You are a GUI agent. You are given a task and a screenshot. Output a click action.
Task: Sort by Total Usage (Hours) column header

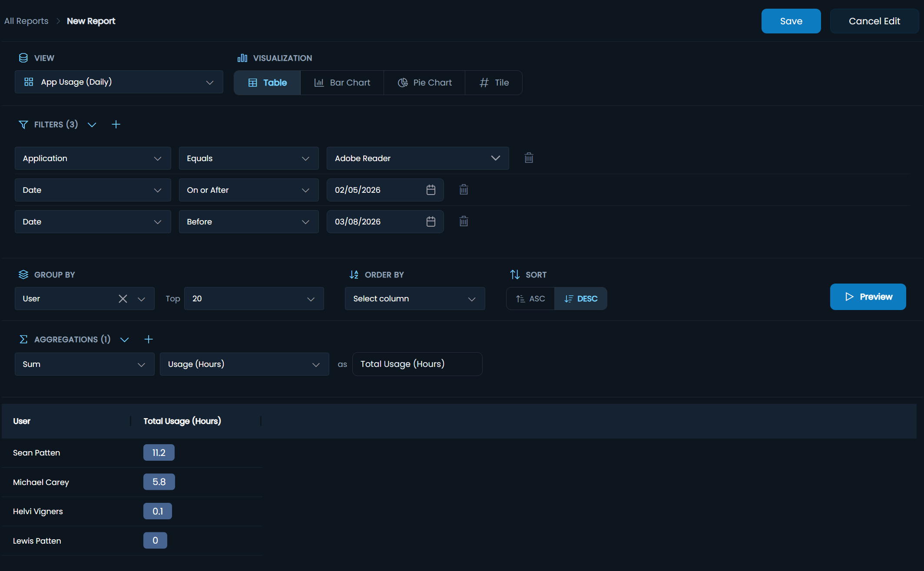[x=182, y=421]
